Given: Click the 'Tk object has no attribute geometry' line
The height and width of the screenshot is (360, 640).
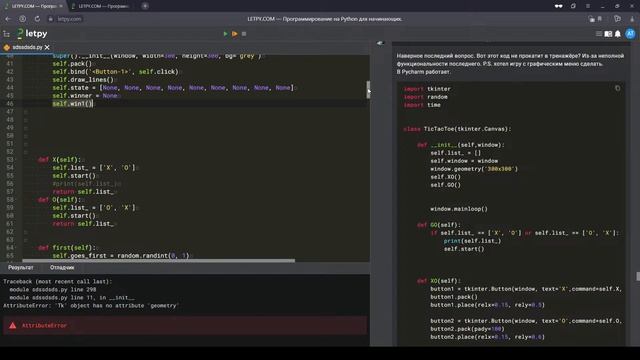Looking at the screenshot, I should click(x=91, y=306).
